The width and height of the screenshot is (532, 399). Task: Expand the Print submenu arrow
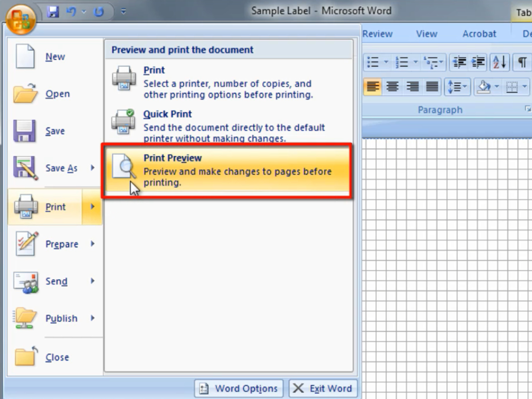click(92, 207)
